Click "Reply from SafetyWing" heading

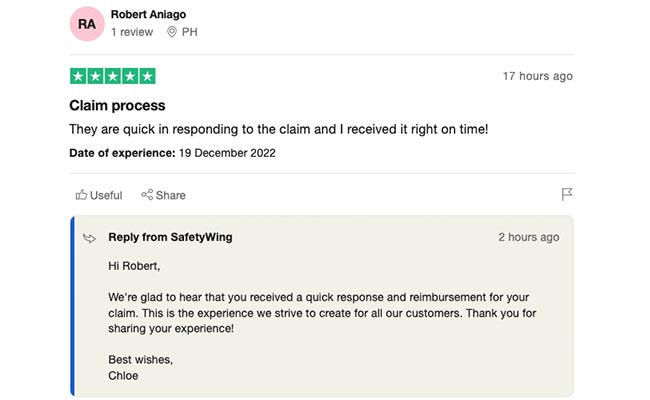pyautogui.click(x=170, y=237)
